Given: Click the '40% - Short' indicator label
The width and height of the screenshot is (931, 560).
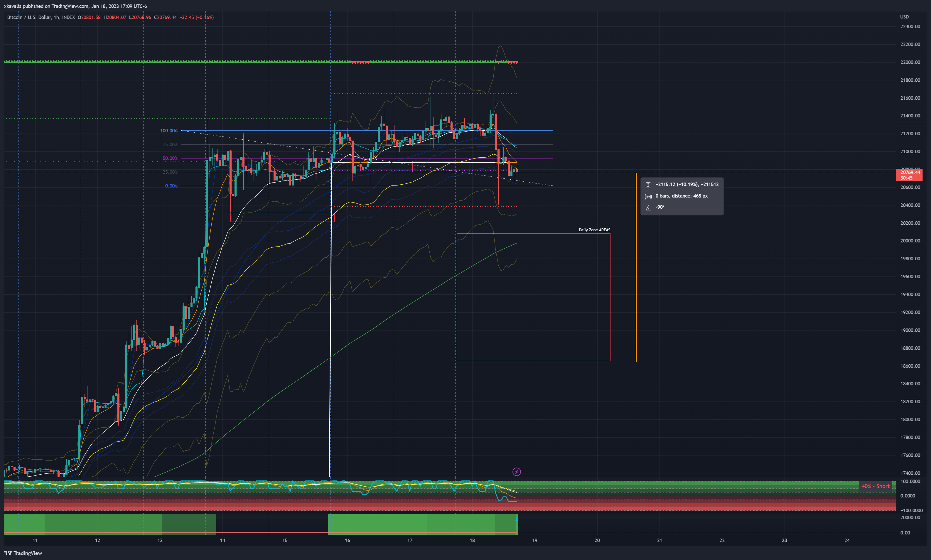Looking at the screenshot, I should tap(876, 486).
